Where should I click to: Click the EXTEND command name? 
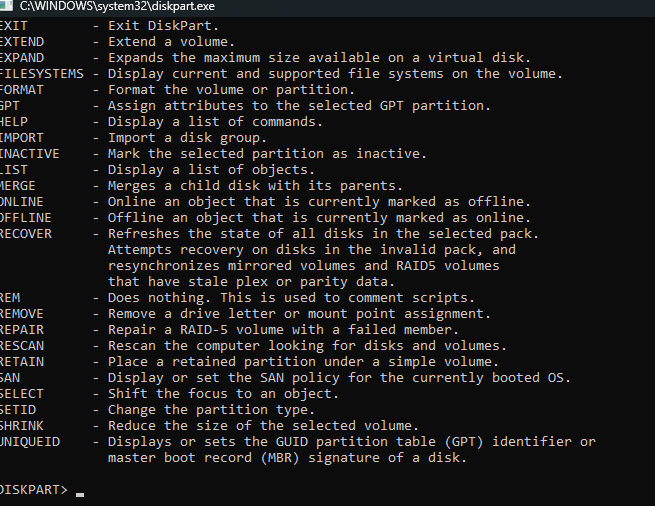pos(22,42)
